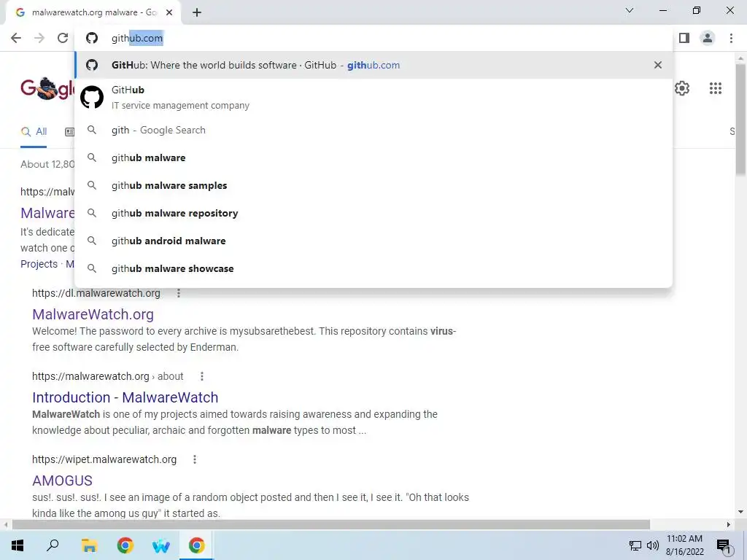Open the Chrome profile avatar

pyautogui.click(x=708, y=38)
